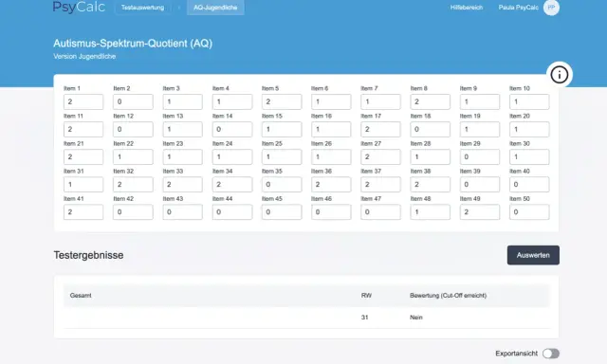Click the Item 2 input field

click(x=133, y=101)
